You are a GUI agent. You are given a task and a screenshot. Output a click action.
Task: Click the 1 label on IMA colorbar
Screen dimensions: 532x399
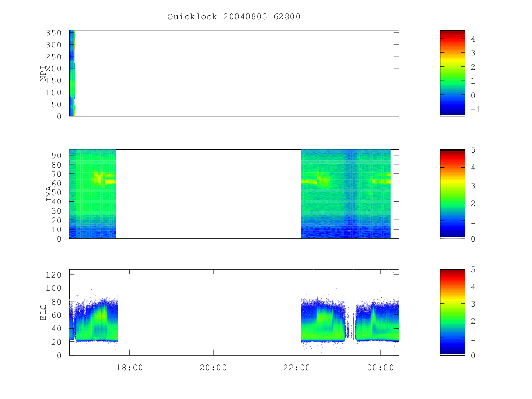click(473, 221)
